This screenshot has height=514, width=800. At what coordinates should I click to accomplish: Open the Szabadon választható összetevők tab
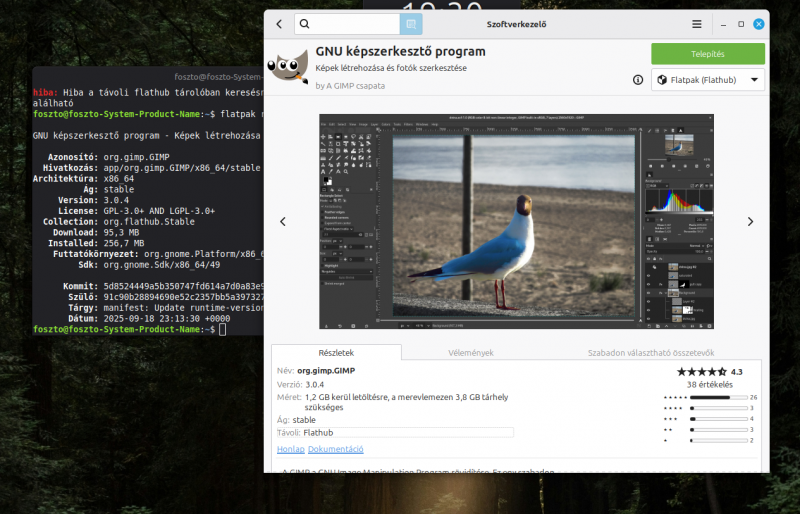click(x=651, y=353)
